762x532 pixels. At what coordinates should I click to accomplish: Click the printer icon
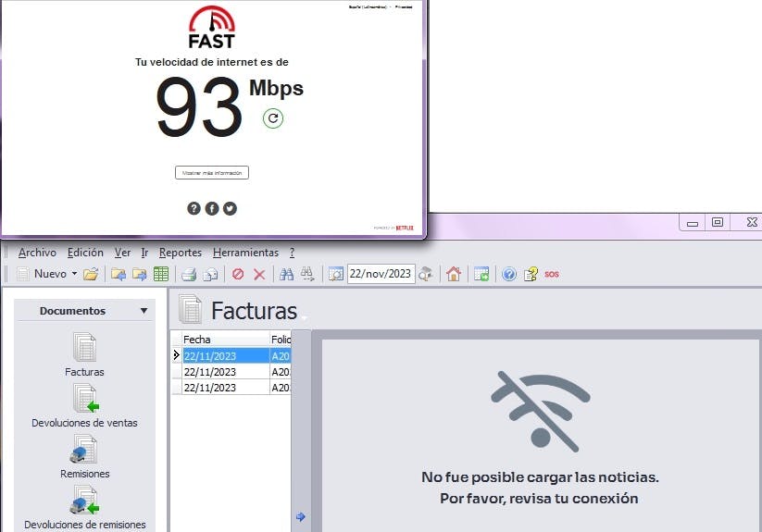click(x=189, y=274)
